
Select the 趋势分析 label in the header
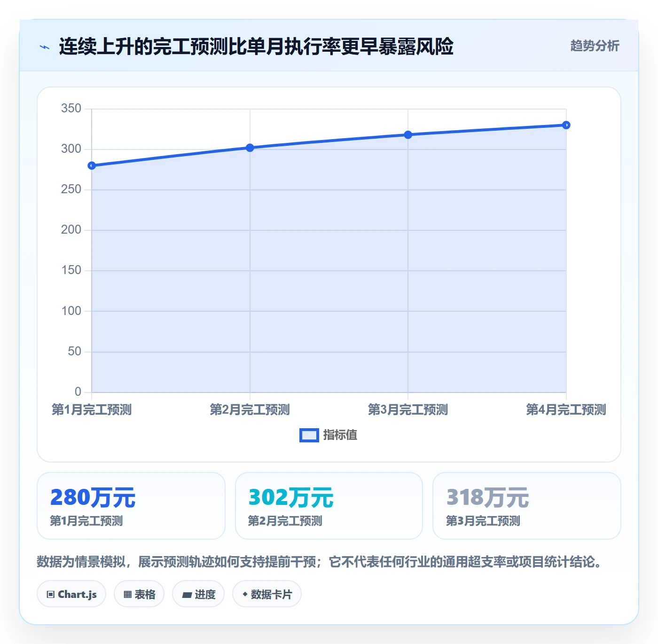point(595,46)
